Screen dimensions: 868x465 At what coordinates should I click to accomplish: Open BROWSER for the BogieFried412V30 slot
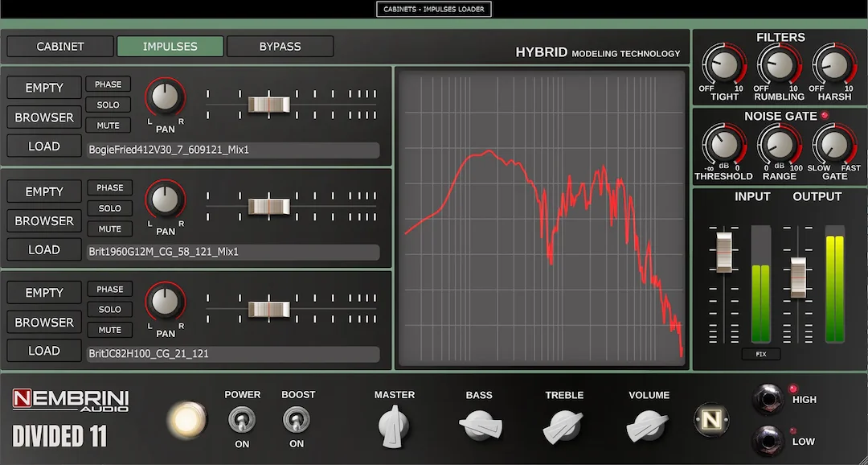(44, 117)
